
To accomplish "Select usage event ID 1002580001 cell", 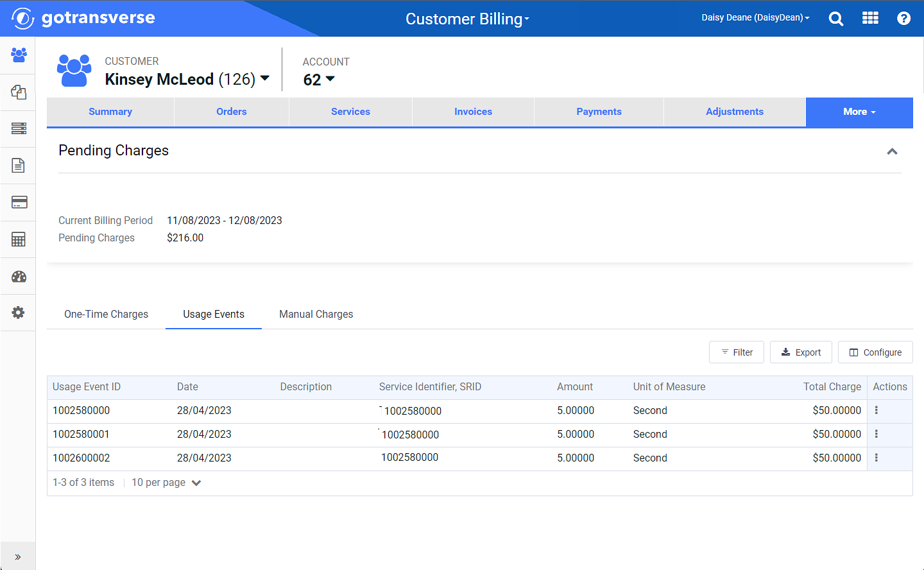I will tap(81, 434).
